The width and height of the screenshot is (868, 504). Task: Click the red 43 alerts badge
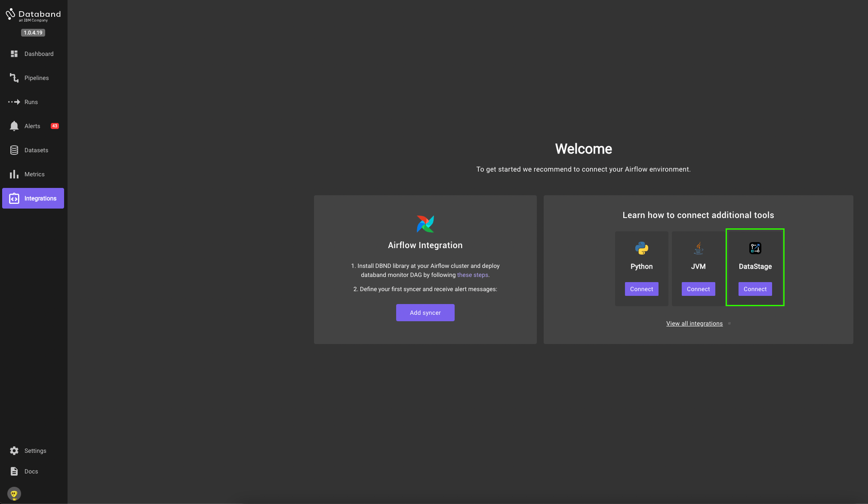(x=55, y=126)
